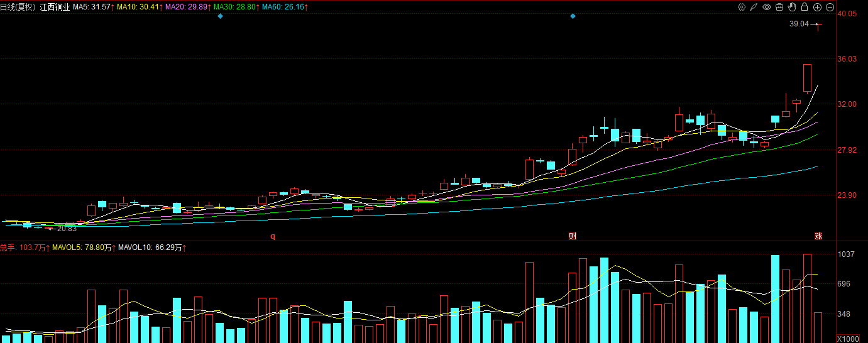868x343 pixels.
Task: Click the red '涨' limit-up marker
Action: 818,236
